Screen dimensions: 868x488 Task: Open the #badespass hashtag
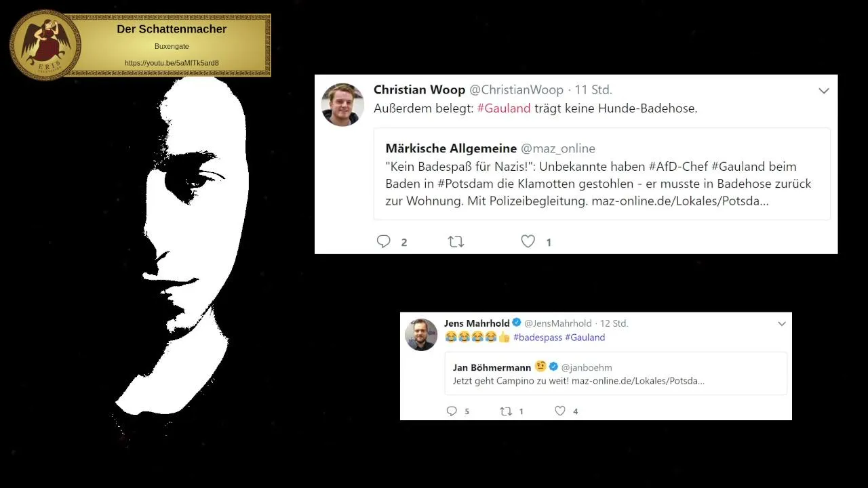pyautogui.click(x=538, y=338)
